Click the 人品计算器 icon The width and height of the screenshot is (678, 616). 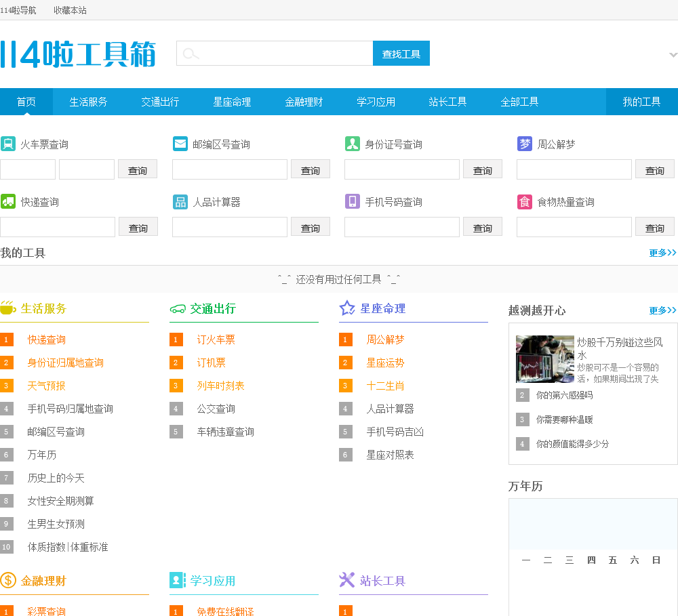(180, 201)
